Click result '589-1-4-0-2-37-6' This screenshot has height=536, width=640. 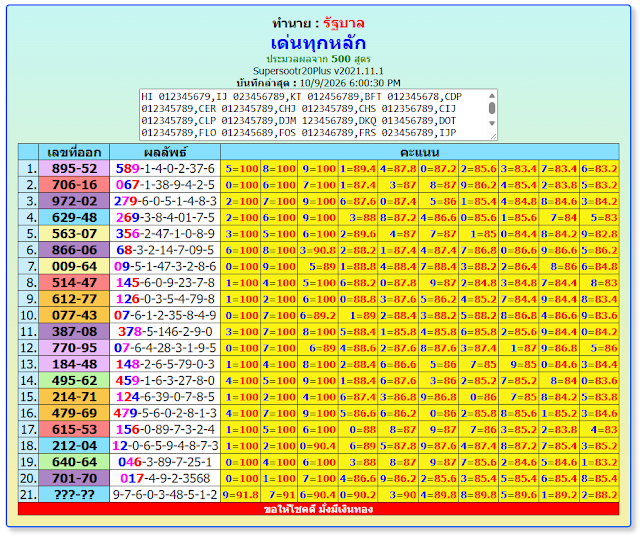click(x=165, y=169)
